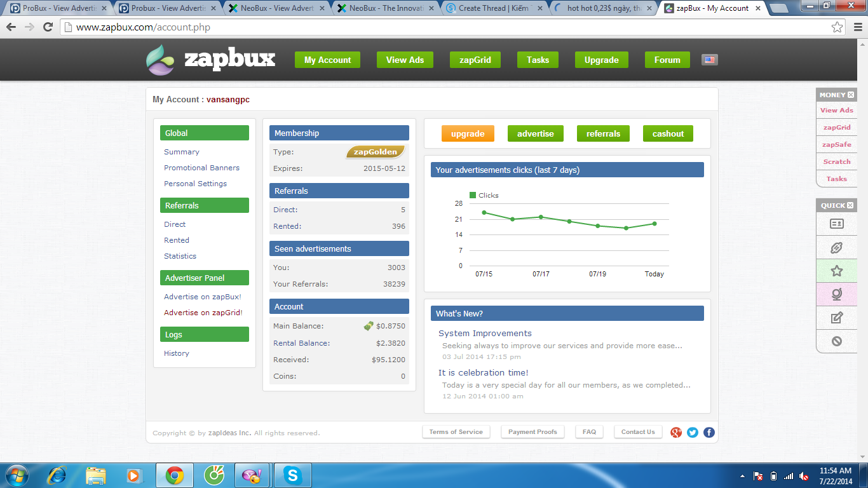Click the cashout button
The width and height of the screenshot is (868, 488).
tap(668, 133)
